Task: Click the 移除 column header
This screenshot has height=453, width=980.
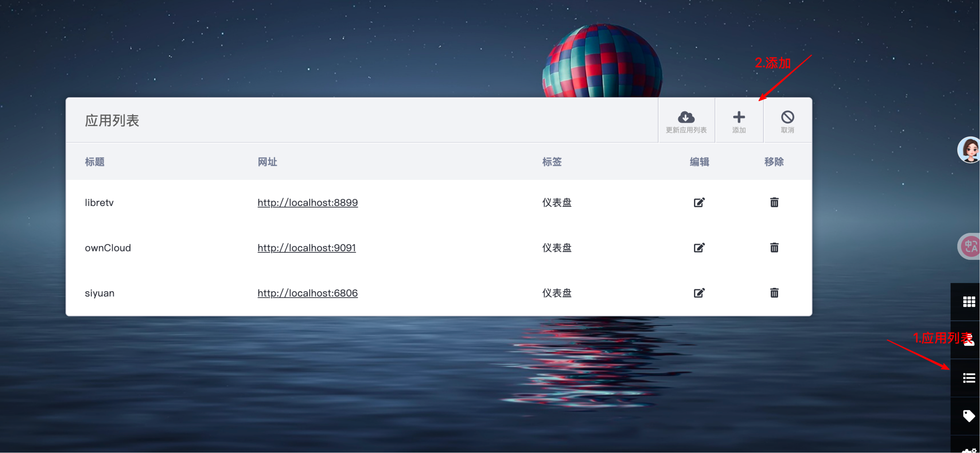Action: [x=774, y=162]
